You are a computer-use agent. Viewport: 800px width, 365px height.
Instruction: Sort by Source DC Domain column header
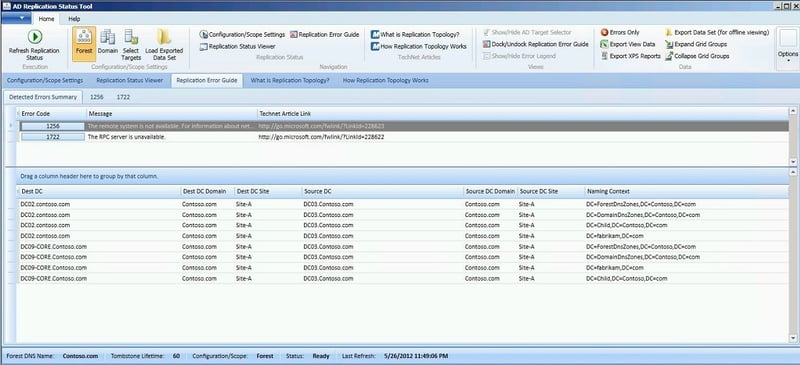(x=490, y=191)
